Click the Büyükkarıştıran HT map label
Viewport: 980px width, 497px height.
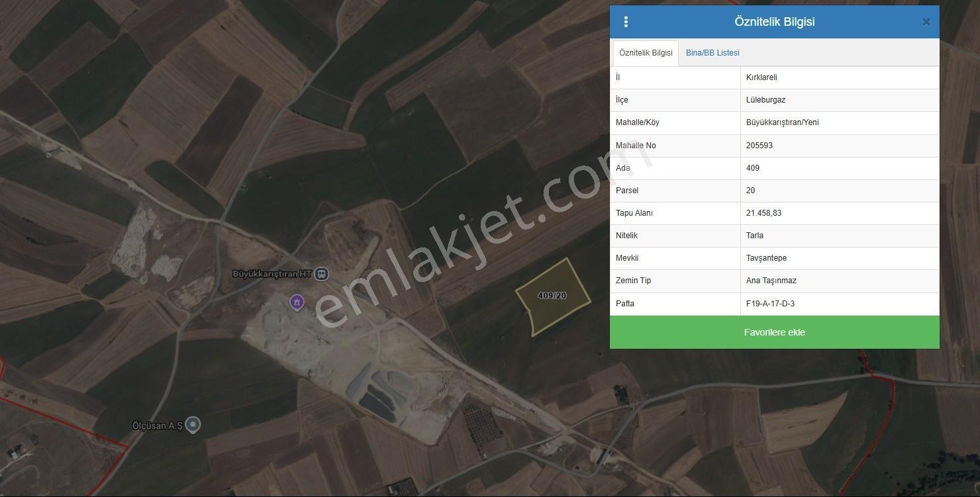[272, 273]
